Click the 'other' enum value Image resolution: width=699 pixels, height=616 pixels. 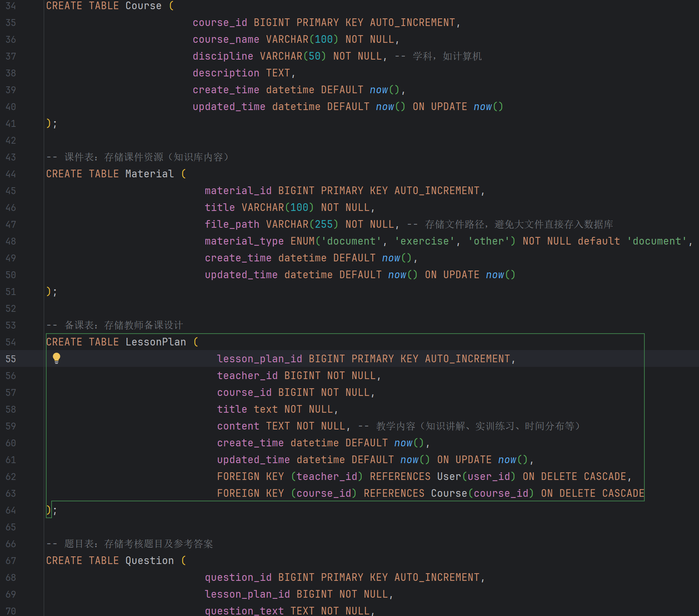(489, 241)
